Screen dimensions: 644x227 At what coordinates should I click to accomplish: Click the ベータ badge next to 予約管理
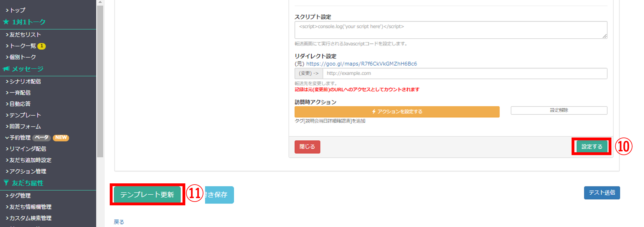coord(42,138)
